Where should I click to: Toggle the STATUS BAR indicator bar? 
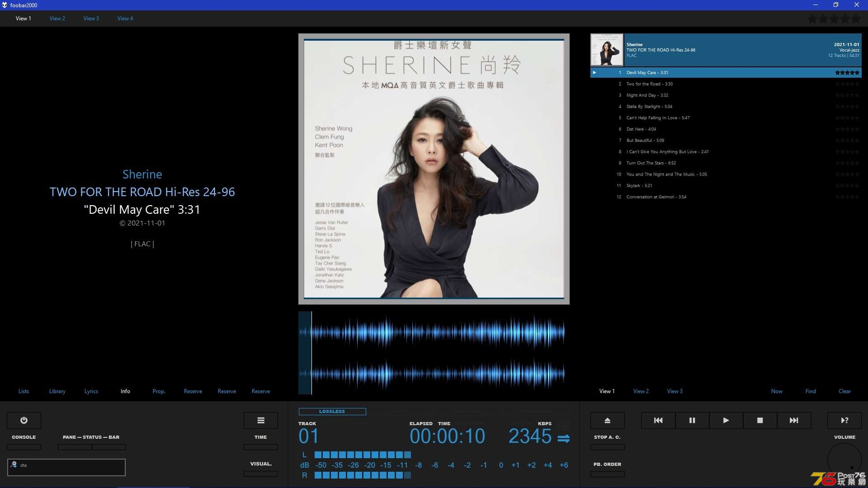109,447
